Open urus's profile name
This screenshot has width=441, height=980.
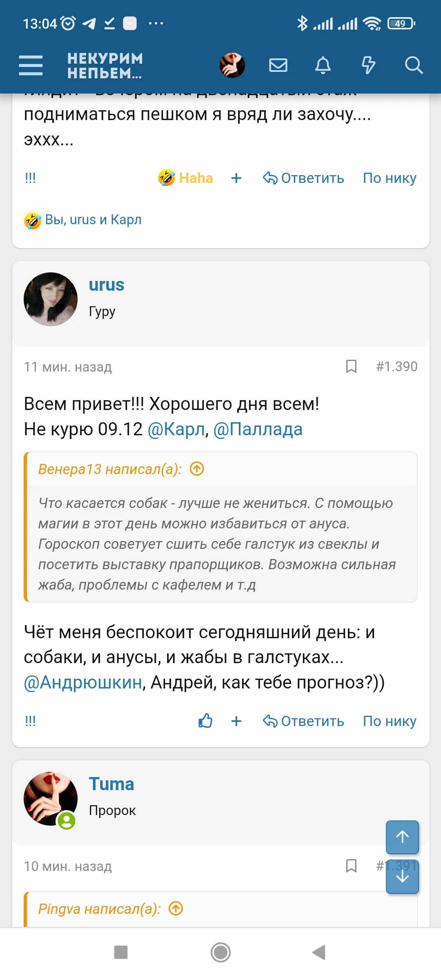pos(107,285)
